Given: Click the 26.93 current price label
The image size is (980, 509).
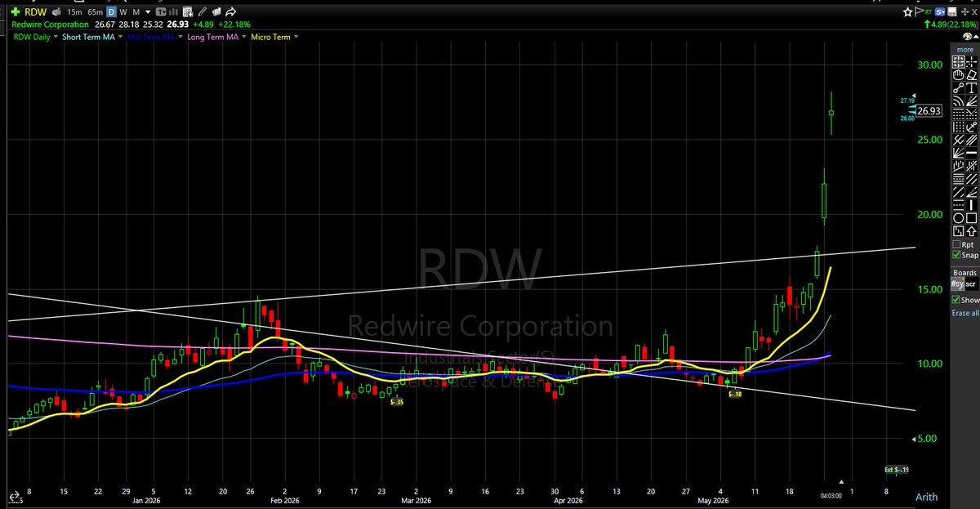Looking at the screenshot, I should pos(929,111).
